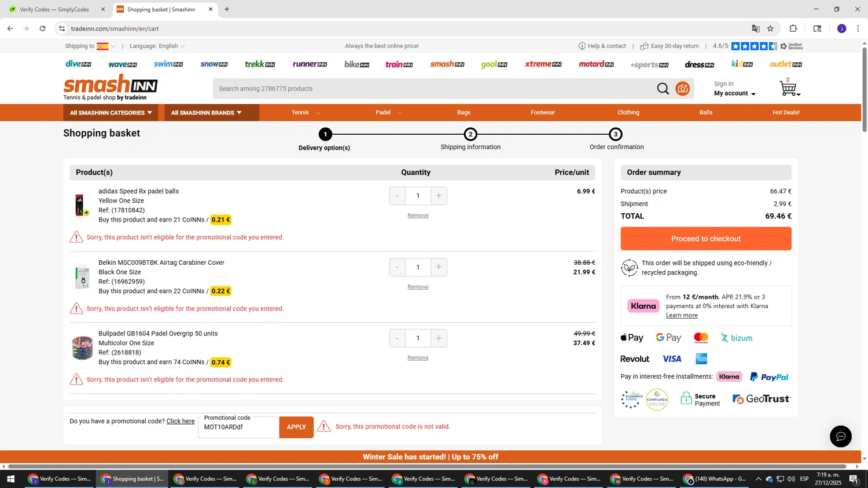Click the Sign in link

723,84
